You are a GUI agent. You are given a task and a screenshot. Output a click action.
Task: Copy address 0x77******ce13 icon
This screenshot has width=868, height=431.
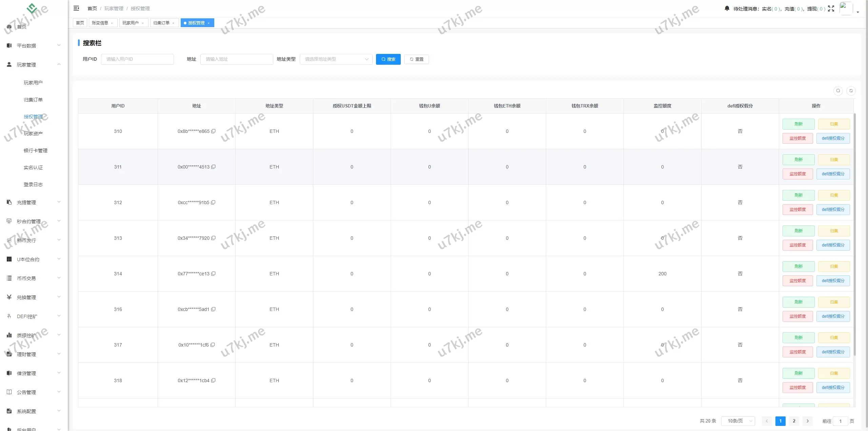213,274
